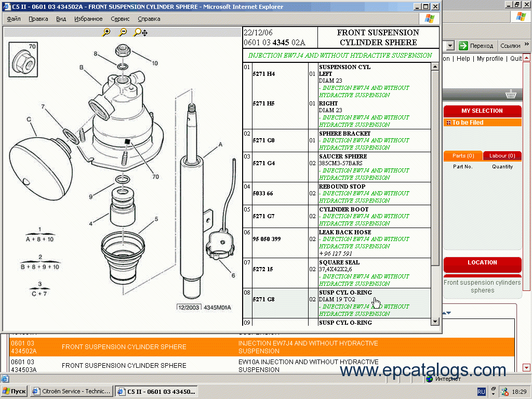This screenshot has height=399, width=532.
Task: Click the Help link
Action: 463,58
